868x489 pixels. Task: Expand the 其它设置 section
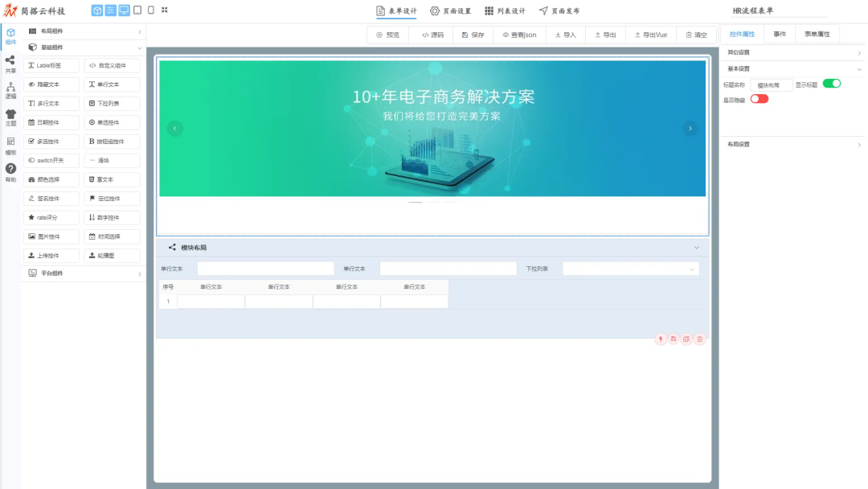[x=792, y=52]
